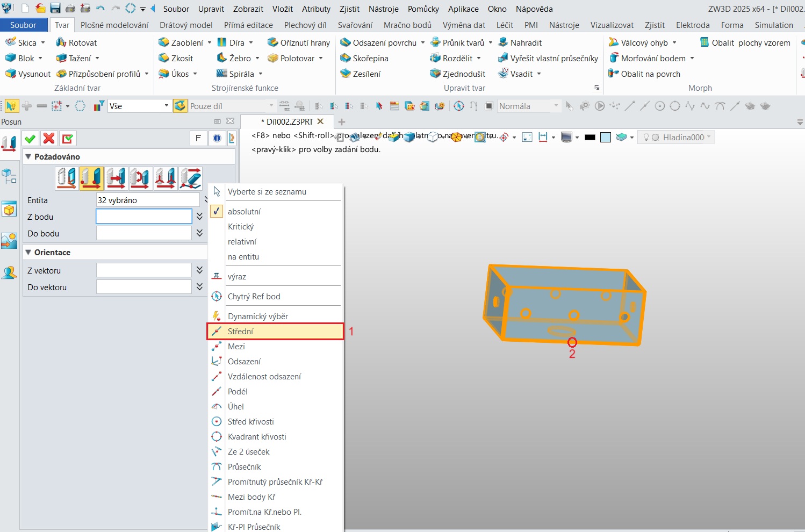Click the Do bodu input field
The height and width of the screenshot is (532, 805).
(x=144, y=233)
